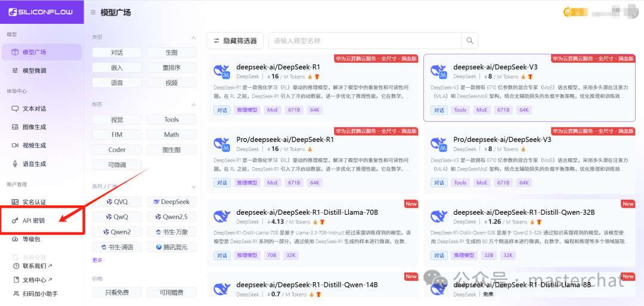Toggle the 对话 type filter
The image size is (644, 306).
(x=117, y=52)
